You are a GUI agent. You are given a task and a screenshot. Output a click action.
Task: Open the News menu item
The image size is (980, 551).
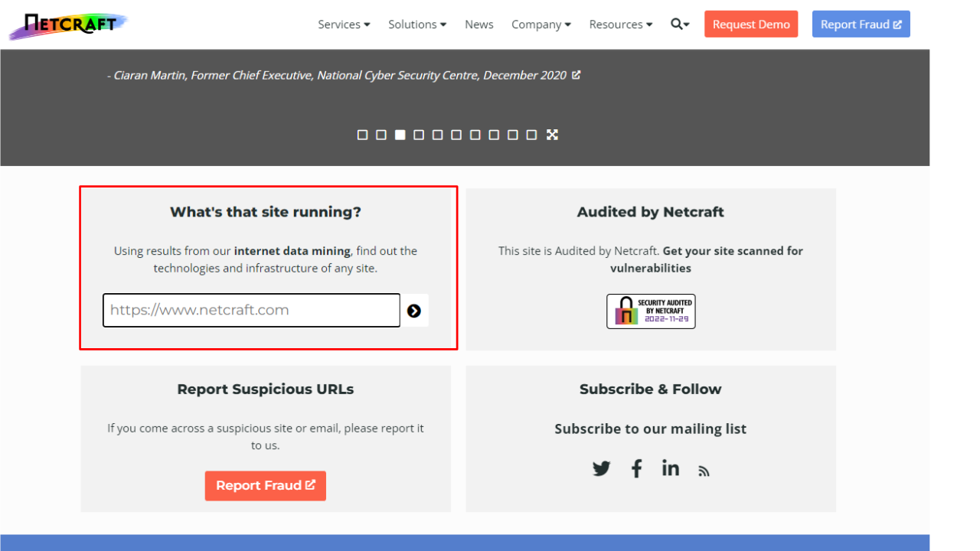479,24
